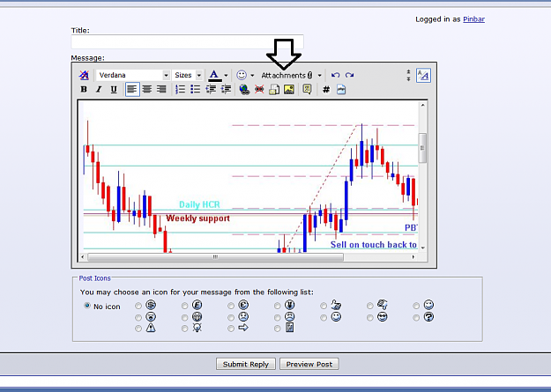Click the editor's scroll right arrow
551x392 pixels.
[x=413, y=257]
